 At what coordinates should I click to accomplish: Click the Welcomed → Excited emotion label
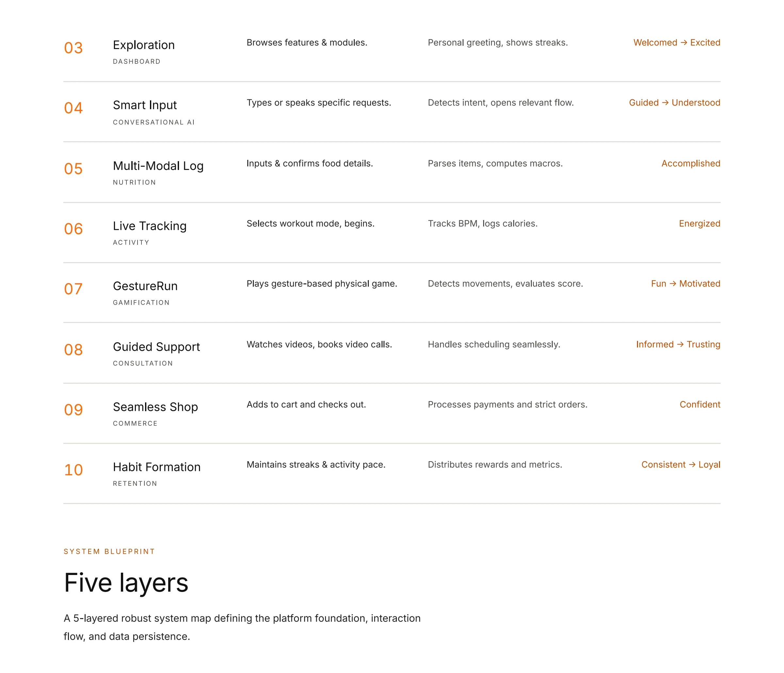pyautogui.click(x=677, y=42)
